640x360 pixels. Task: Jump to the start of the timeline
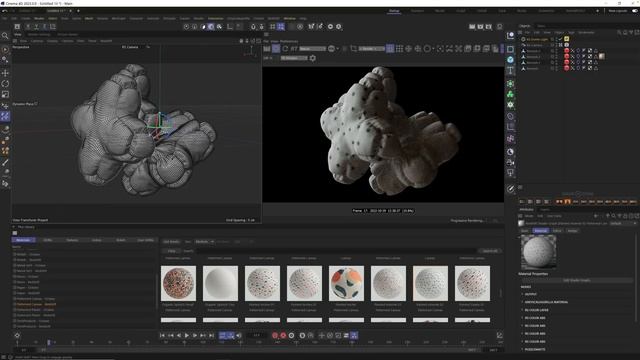pyautogui.click(x=162, y=335)
